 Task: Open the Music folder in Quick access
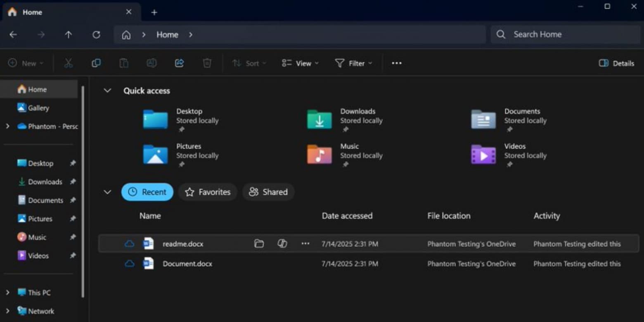pos(320,155)
